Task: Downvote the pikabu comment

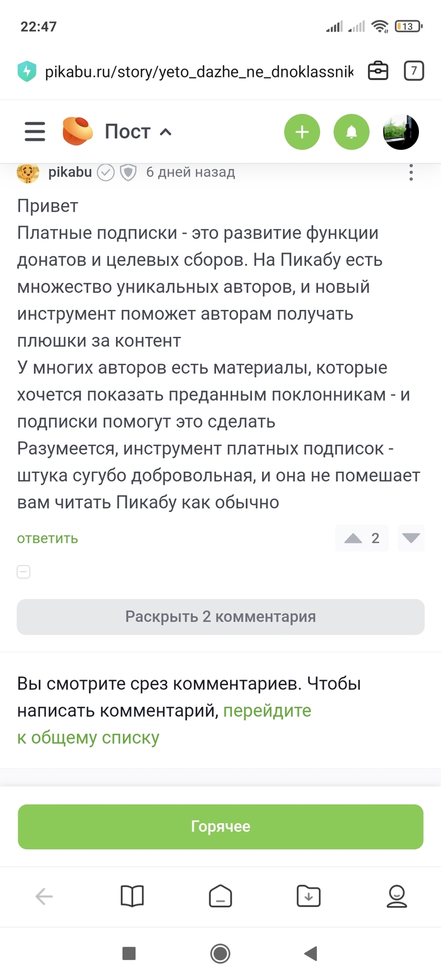Action: tap(411, 538)
